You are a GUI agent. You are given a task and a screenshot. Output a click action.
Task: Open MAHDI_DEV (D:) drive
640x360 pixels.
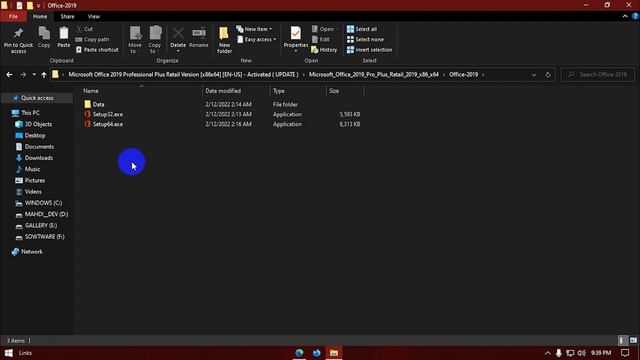coord(46,214)
